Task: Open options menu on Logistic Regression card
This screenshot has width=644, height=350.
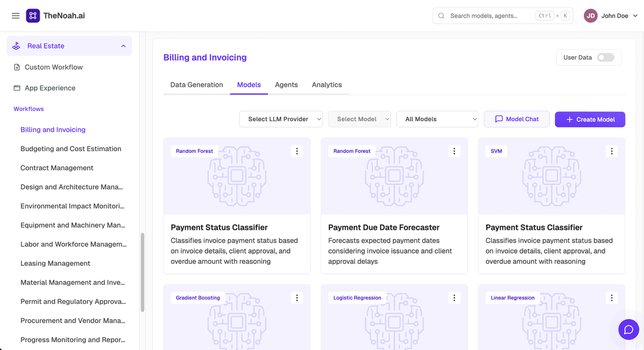Action: click(x=454, y=297)
